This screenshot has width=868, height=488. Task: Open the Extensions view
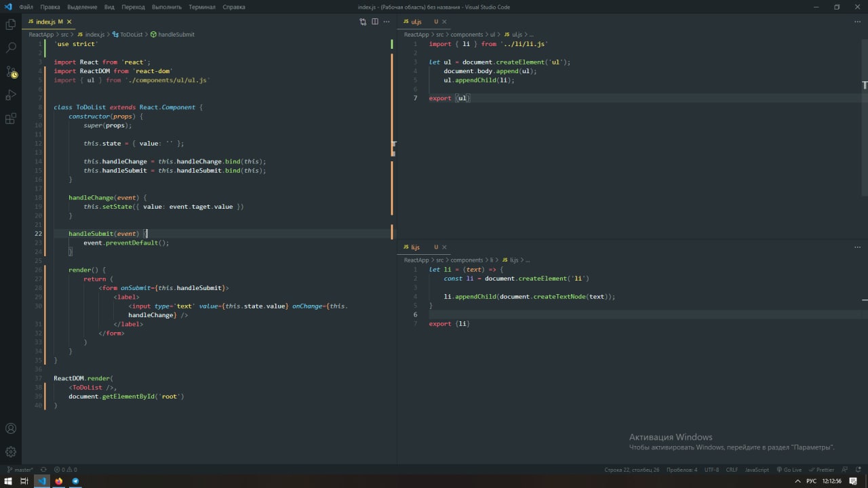(x=11, y=119)
